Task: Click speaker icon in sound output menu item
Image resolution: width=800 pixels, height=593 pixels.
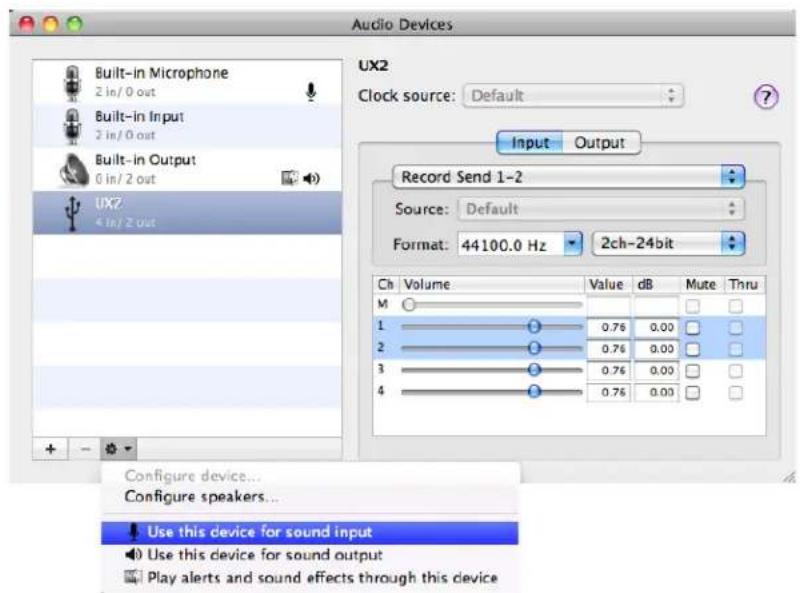Action: click(x=134, y=554)
